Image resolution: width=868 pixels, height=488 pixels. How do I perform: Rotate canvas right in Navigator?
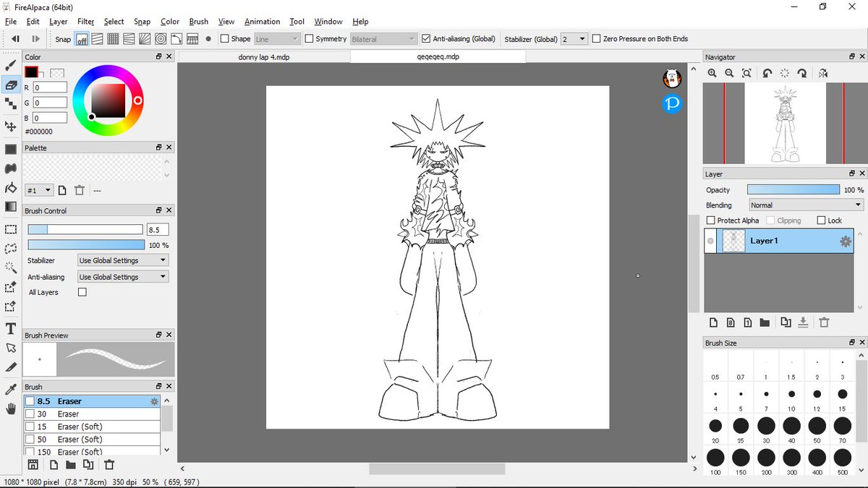(x=802, y=73)
